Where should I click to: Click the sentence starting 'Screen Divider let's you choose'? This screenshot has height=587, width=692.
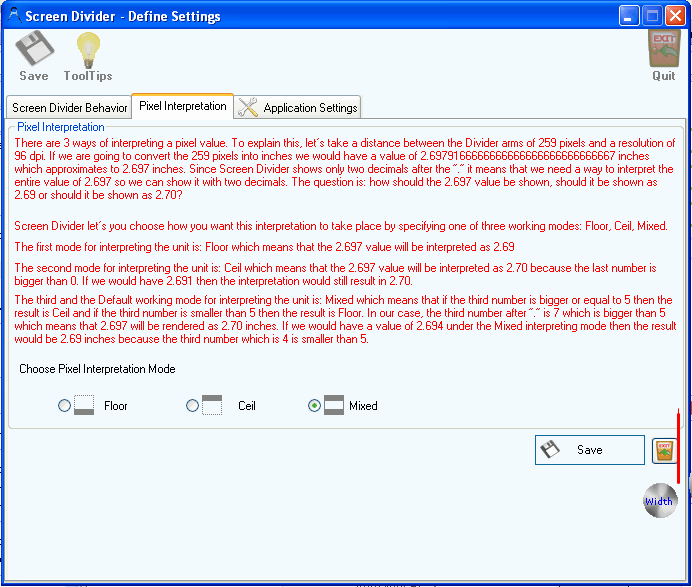341,226
